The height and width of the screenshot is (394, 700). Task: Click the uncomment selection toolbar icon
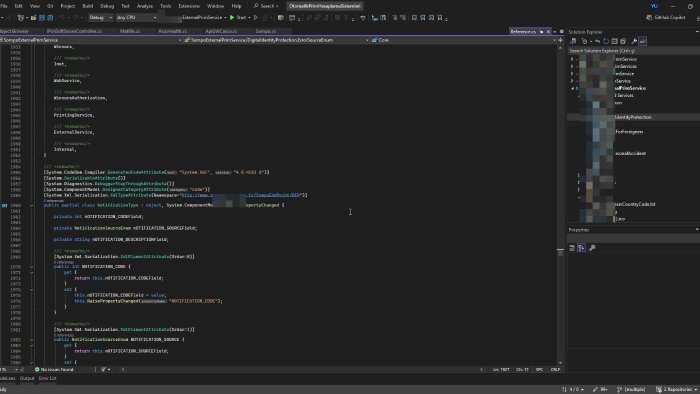coord(403,18)
